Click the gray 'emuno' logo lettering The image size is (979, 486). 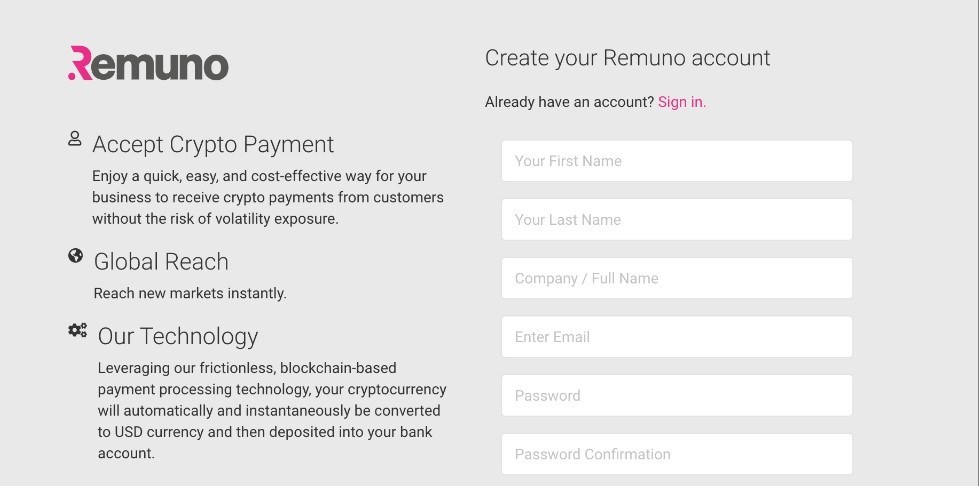click(162, 64)
